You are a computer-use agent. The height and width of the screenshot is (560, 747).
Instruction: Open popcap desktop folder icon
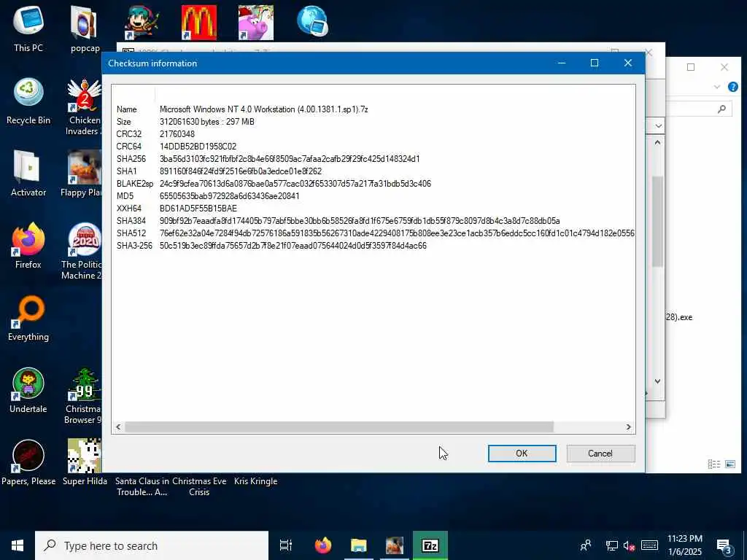(85, 28)
